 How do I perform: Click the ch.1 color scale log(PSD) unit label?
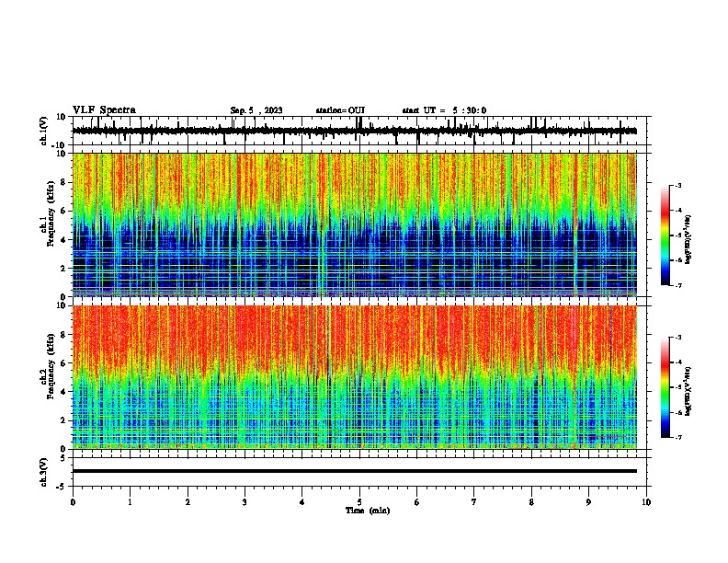pos(688,240)
